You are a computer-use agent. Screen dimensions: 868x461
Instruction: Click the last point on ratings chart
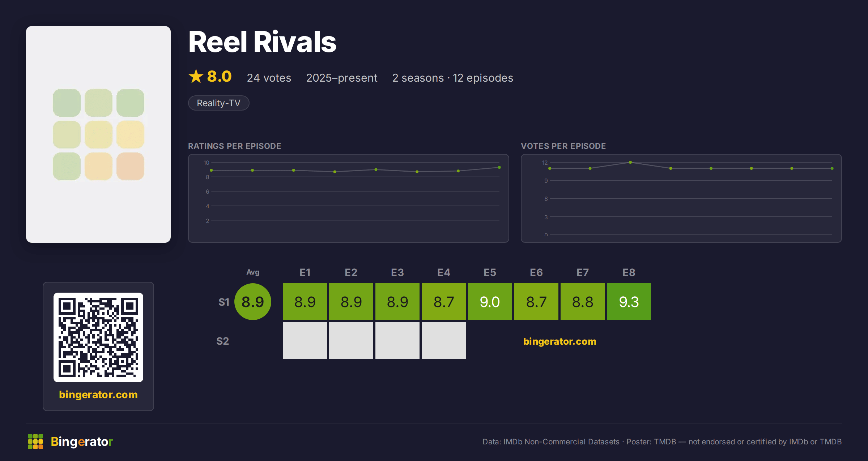click(499, 167)
